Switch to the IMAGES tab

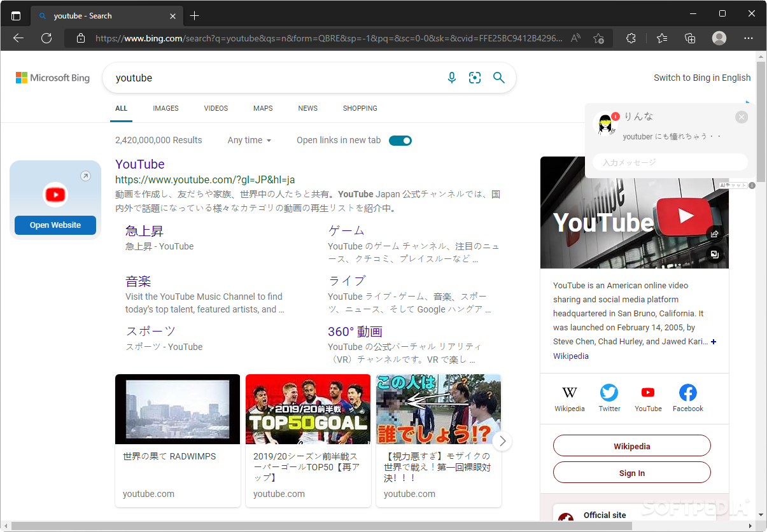coord(165,108)
